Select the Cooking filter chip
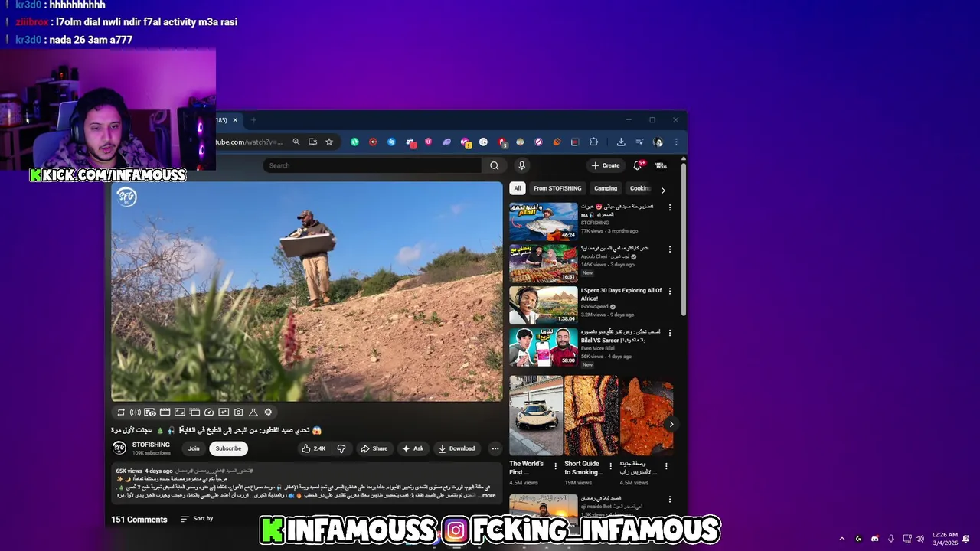Viewport: 980px width, 551px height. click(x=639, y=188)
